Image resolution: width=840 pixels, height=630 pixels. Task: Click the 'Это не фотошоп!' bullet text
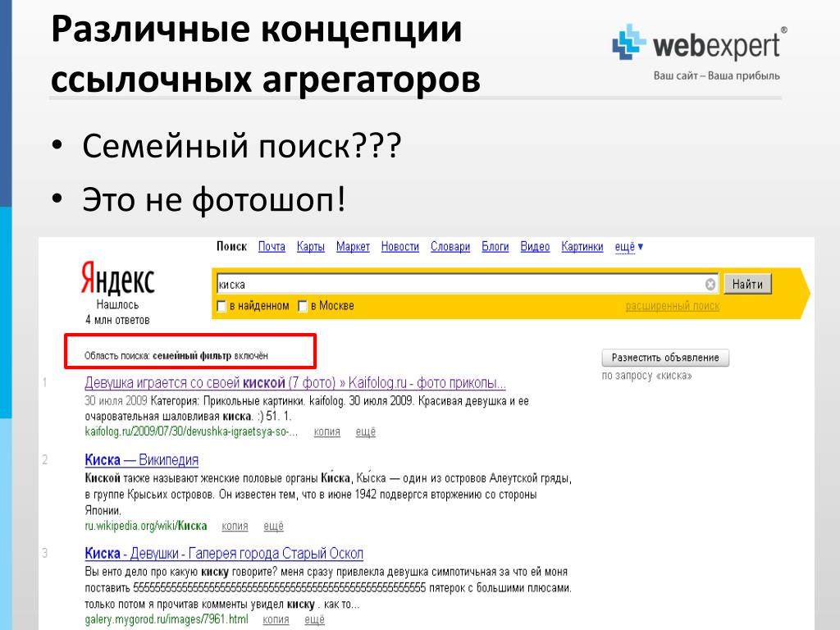coord(214,200)
